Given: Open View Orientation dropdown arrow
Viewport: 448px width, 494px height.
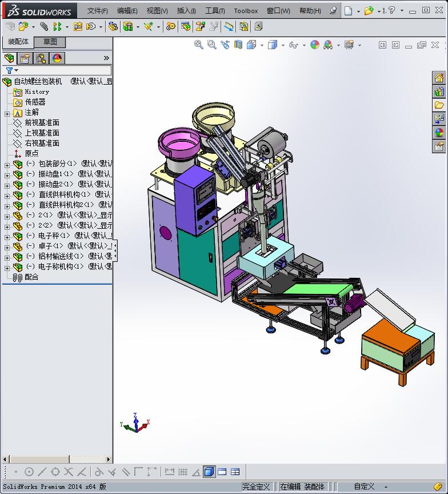Looking at the screenshot, I should click(262, 45).
